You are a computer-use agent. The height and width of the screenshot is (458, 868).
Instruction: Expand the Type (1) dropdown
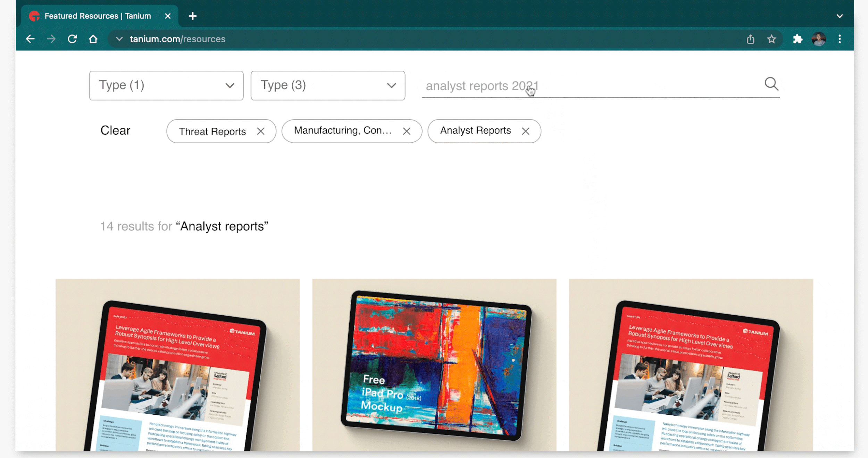(166, 85)
